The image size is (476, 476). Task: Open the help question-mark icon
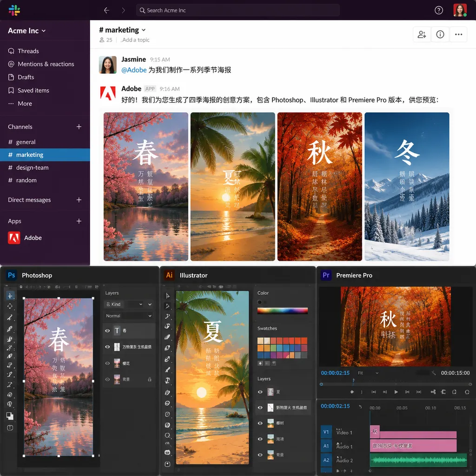coord(438,10)
